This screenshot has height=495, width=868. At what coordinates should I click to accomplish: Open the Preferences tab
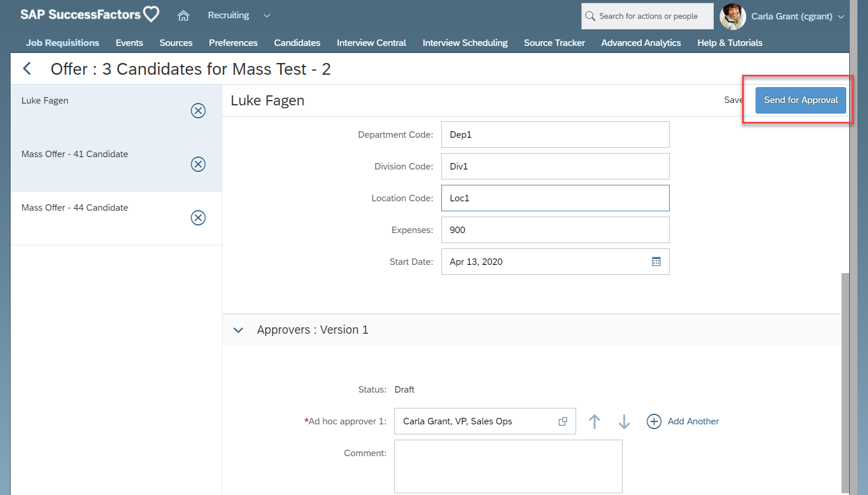point(233,42)
